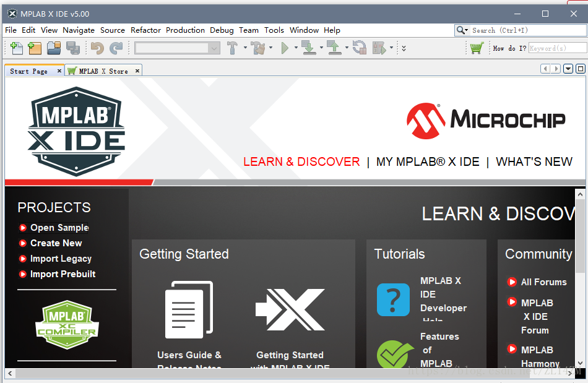Close the MPLAB X Store tab
The height and width of the screenshot is (383, 588).
tap(137, 71)
